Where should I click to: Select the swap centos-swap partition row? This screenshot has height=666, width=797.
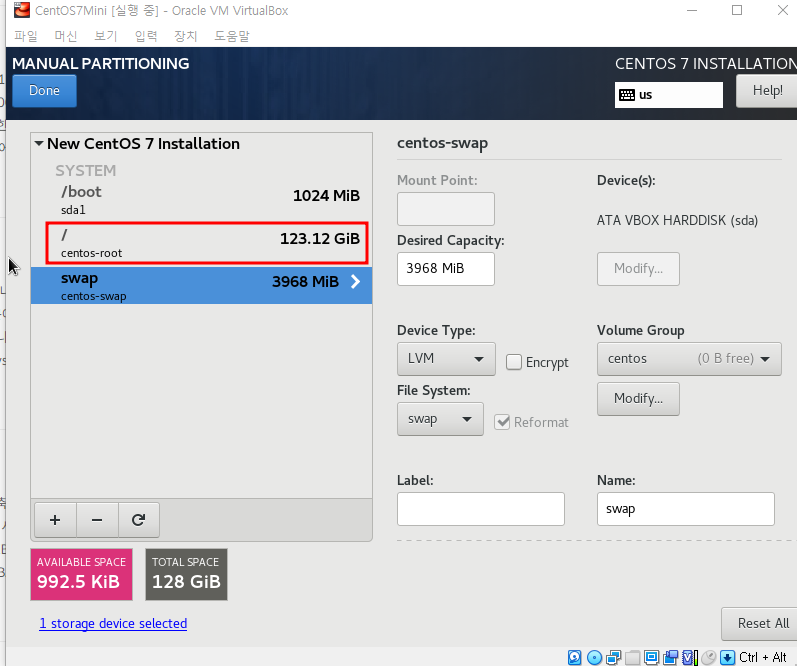tap(201, 286)
